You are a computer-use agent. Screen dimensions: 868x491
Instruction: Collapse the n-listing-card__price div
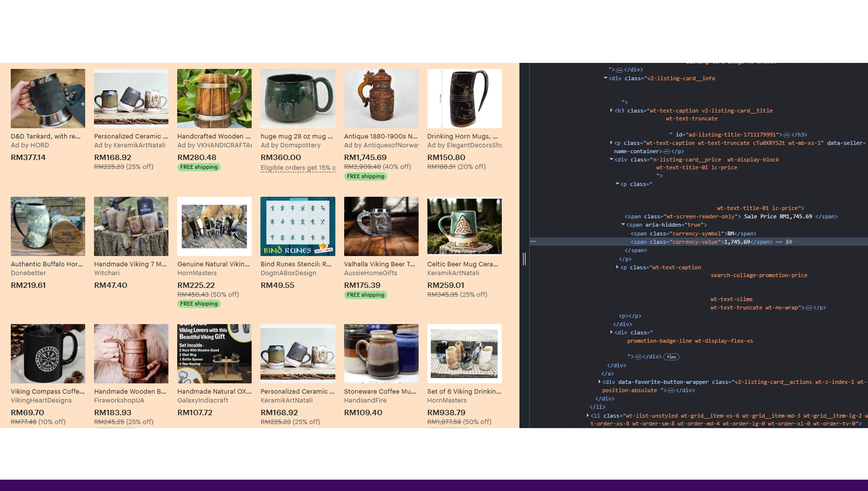pyautogui.click(x=611, y=159)
